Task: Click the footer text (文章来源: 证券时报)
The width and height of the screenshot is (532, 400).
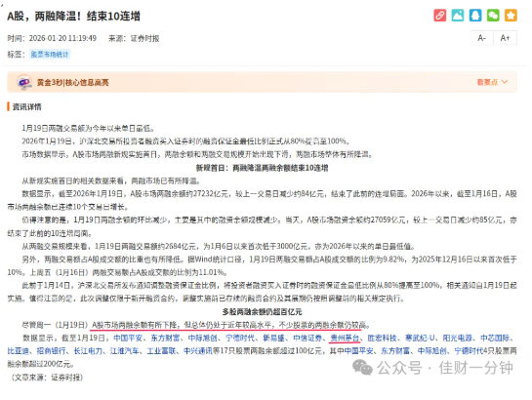Action: 46,378
